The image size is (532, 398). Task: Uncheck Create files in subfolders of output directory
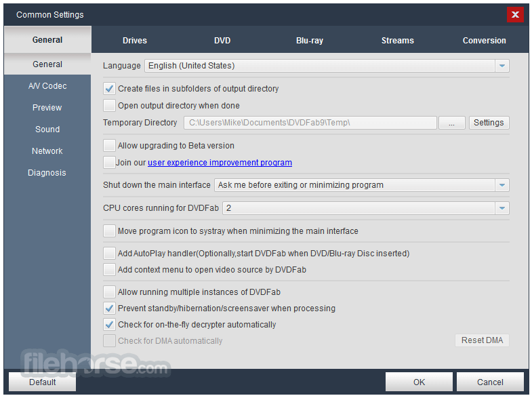(x=109, y=89)
